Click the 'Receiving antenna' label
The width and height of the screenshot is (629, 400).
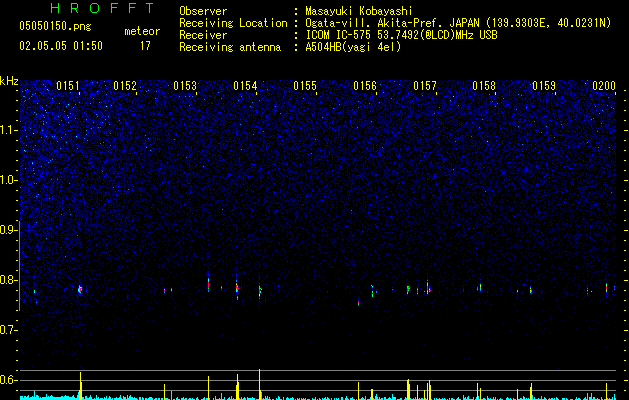[230, 47]
